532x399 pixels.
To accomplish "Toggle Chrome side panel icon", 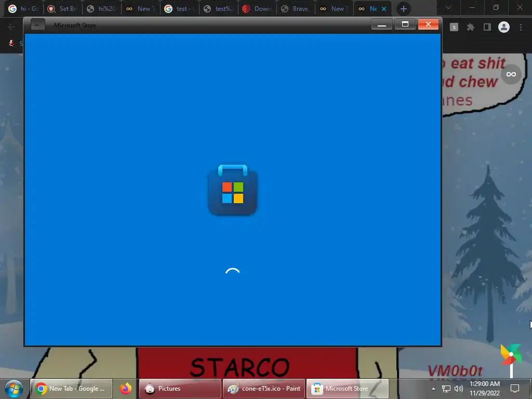I will (x=487, y=27).
